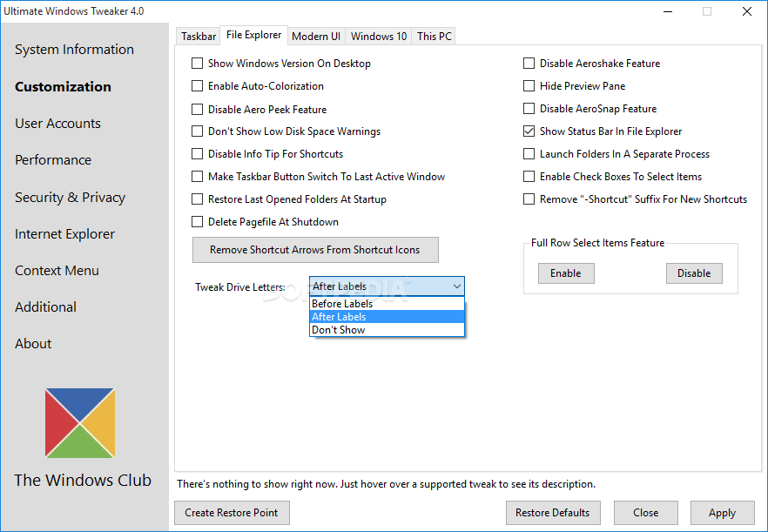Enable Full Row Select Items Feature
768x532 pixels.
coord(566,273)
